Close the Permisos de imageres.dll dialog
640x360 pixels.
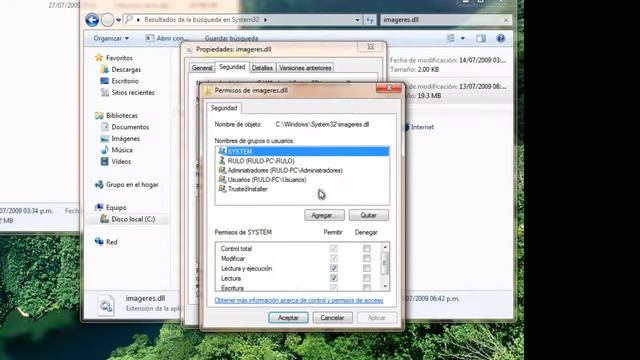[389, 88]
